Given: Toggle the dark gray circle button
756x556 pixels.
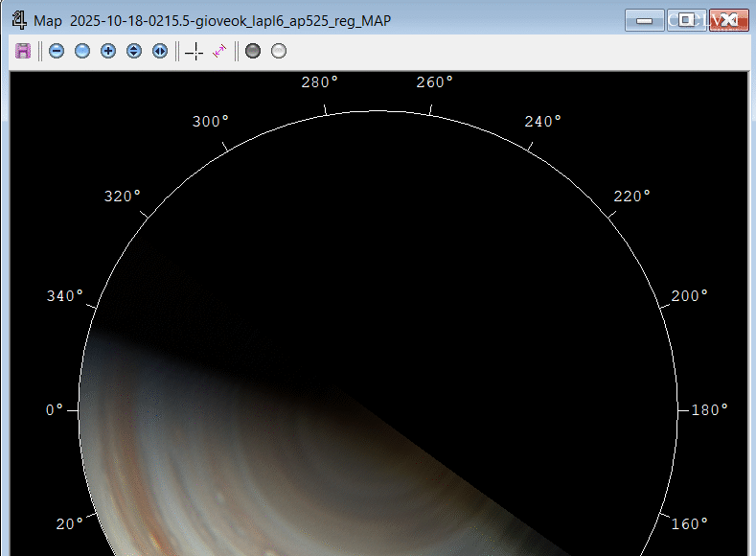Looking at the screenshot, I should tap(253, 51).
